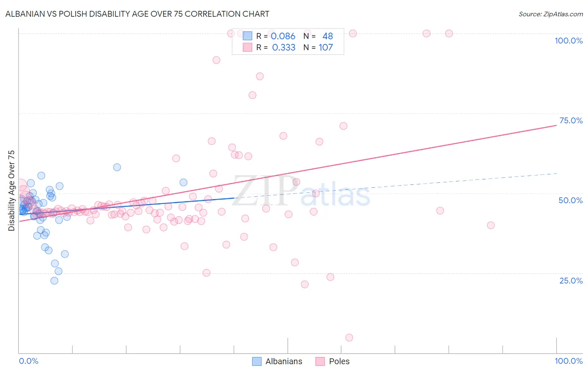Click the N = 48 value
588x373 pixels.
pos(318,36)
